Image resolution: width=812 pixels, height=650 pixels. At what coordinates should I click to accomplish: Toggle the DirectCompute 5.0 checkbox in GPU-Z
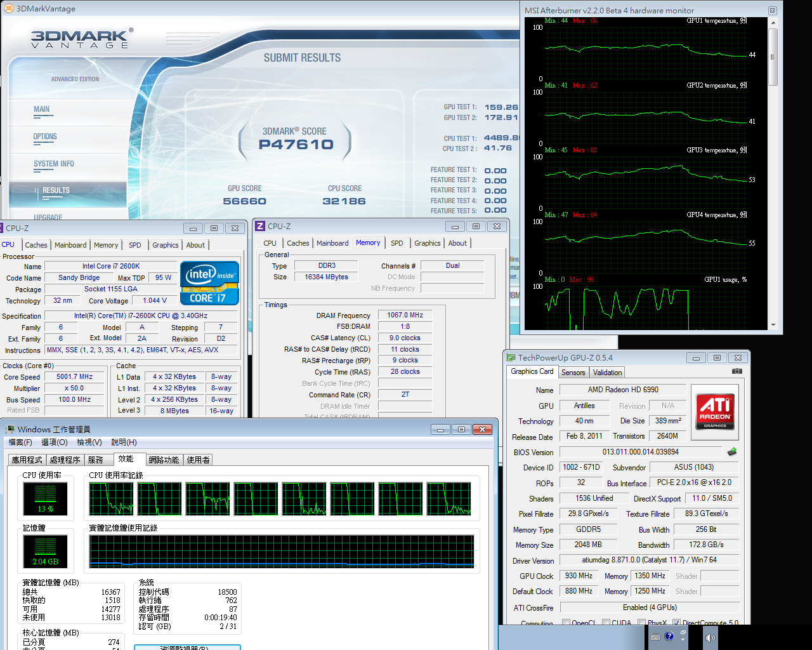click(x=677, y=623)
